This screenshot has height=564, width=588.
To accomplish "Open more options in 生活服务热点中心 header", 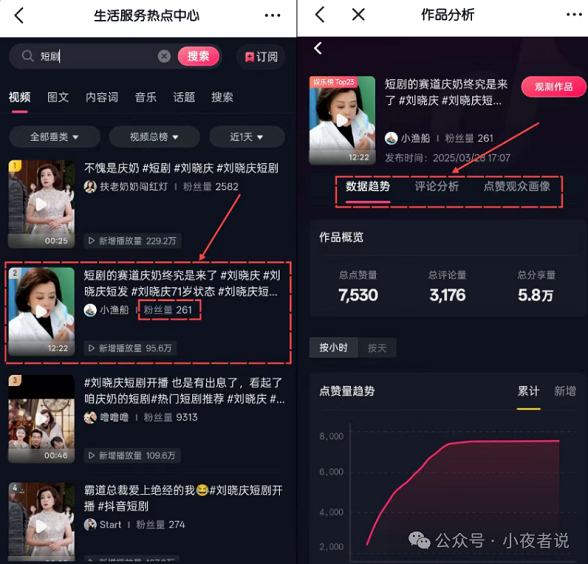I will tap(272, 15).
